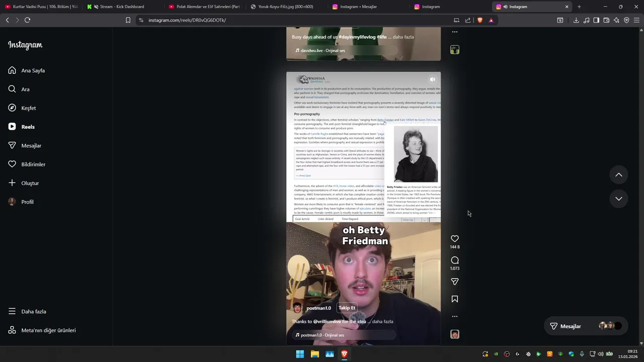Click postman1.0 audio thumbnail

point(455,334)
